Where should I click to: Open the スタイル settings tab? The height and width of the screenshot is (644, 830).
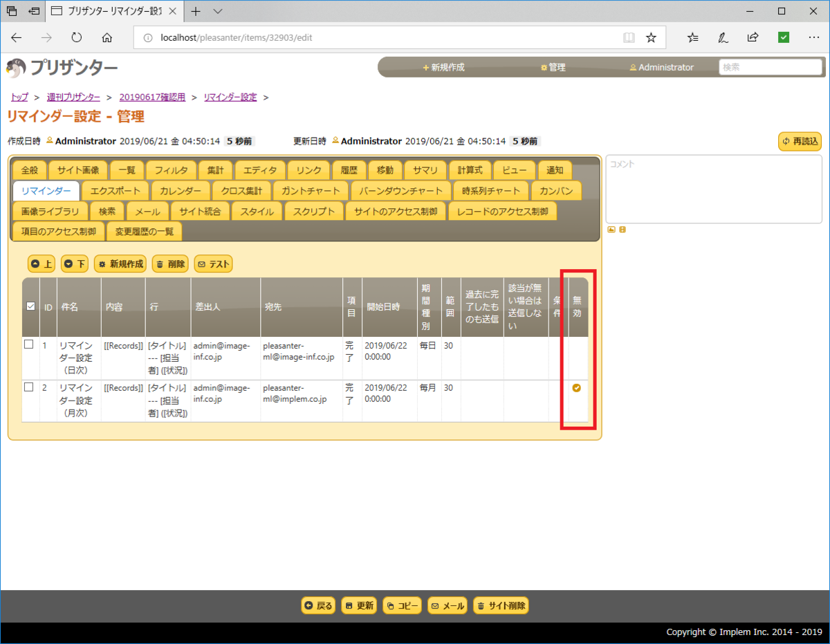coord(257,211)
